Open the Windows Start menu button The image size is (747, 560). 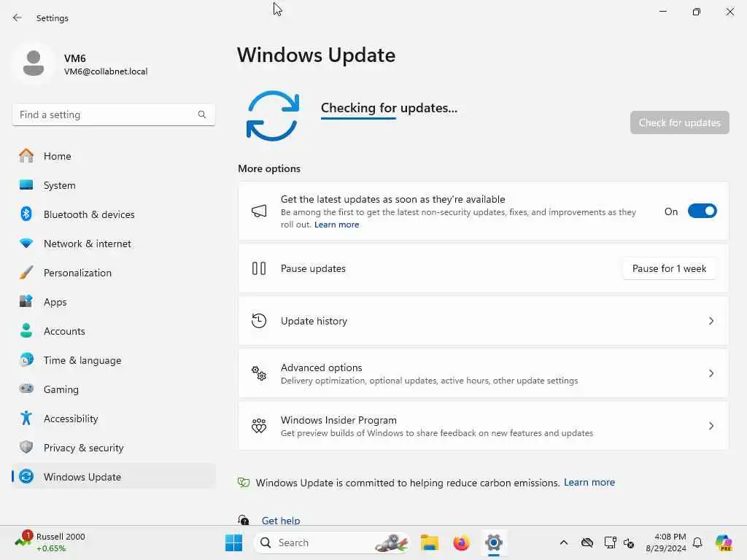pos(233,542)
